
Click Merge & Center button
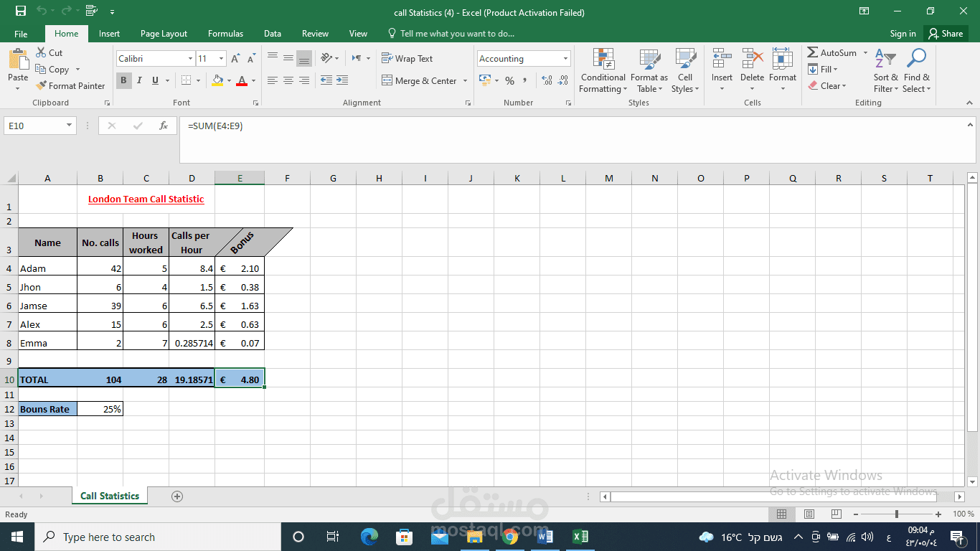(x=419, y=81)
